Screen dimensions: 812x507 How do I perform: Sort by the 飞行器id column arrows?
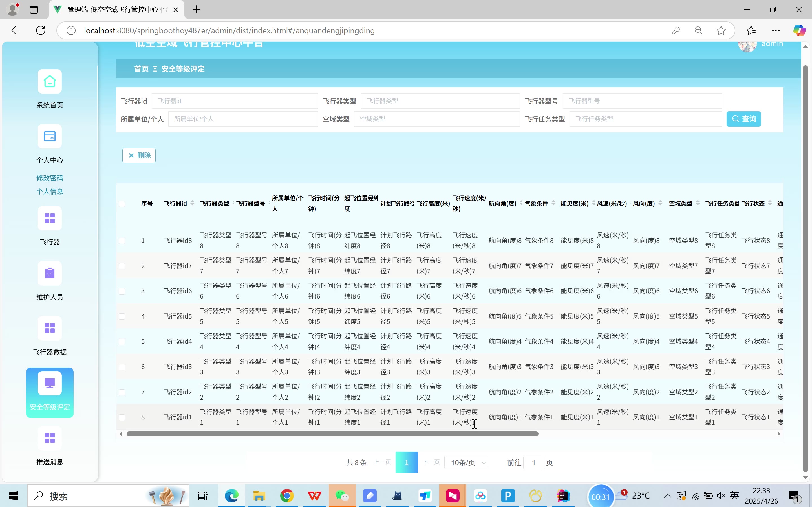coord(192,203)
